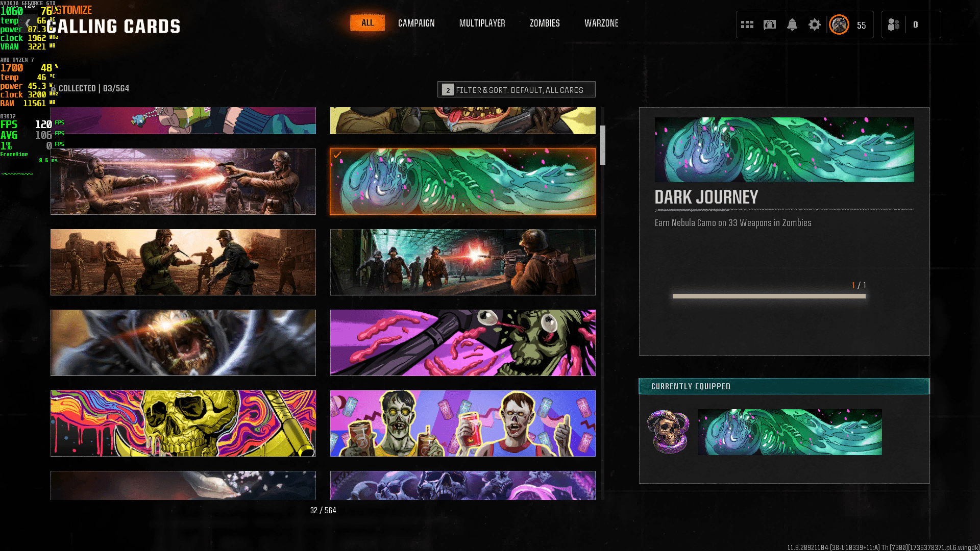Viewport: 980px width, 551px height.
Task: Open the Filter & Sort dropdown
Action: pyautogui.click(x=516, y=90)
